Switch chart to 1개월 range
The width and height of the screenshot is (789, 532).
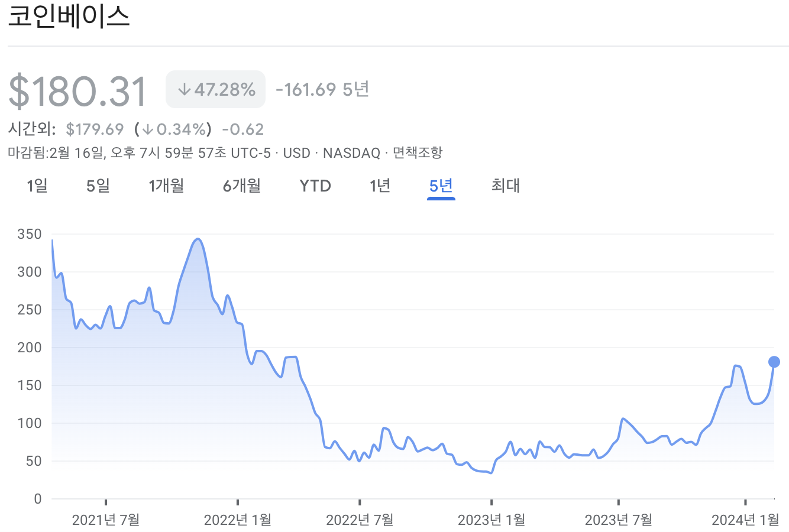point(166,186)
